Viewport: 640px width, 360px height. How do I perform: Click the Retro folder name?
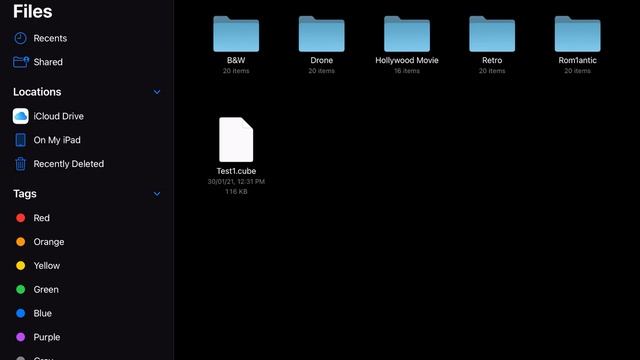click(492, 60)
